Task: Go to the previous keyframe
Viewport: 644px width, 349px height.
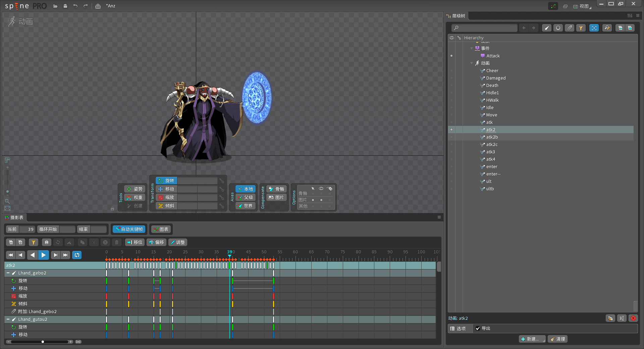Action: 20,255
